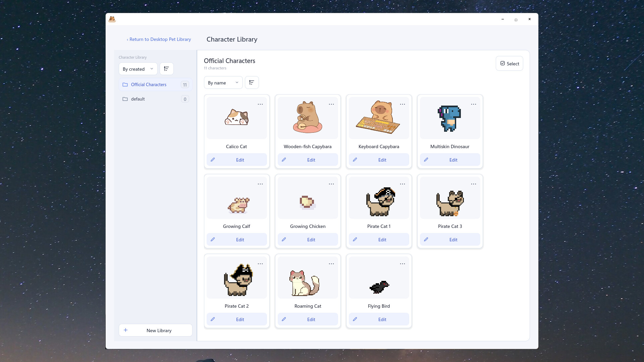Edit the Pirate Cat 1 character

(x=379, y=240)
